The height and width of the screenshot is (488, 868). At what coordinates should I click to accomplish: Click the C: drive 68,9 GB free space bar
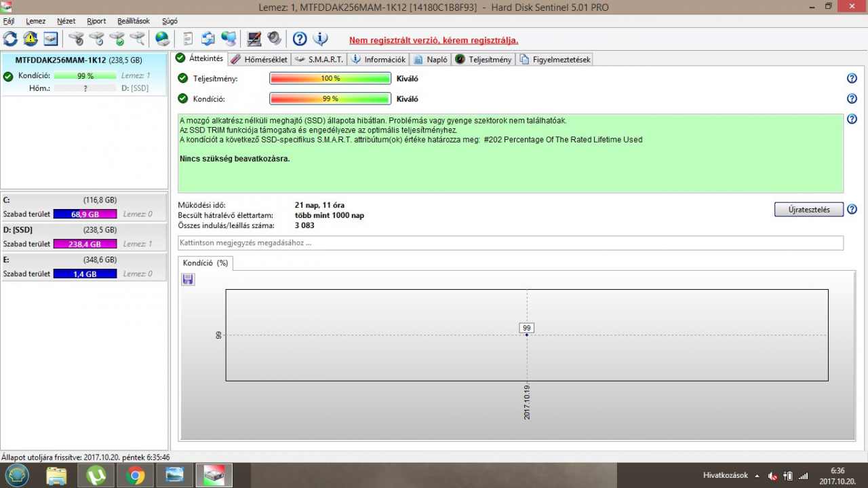(85, 214)
